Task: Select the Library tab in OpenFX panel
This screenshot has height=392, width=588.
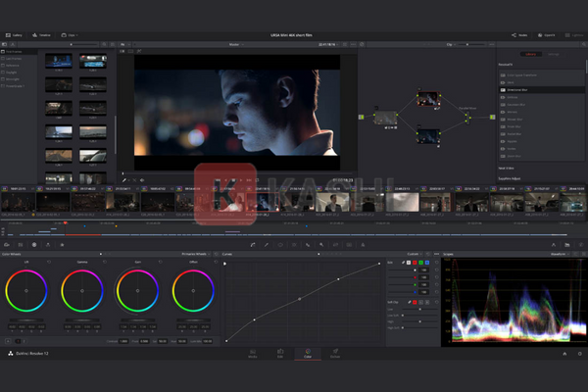Action: [530, 54]
